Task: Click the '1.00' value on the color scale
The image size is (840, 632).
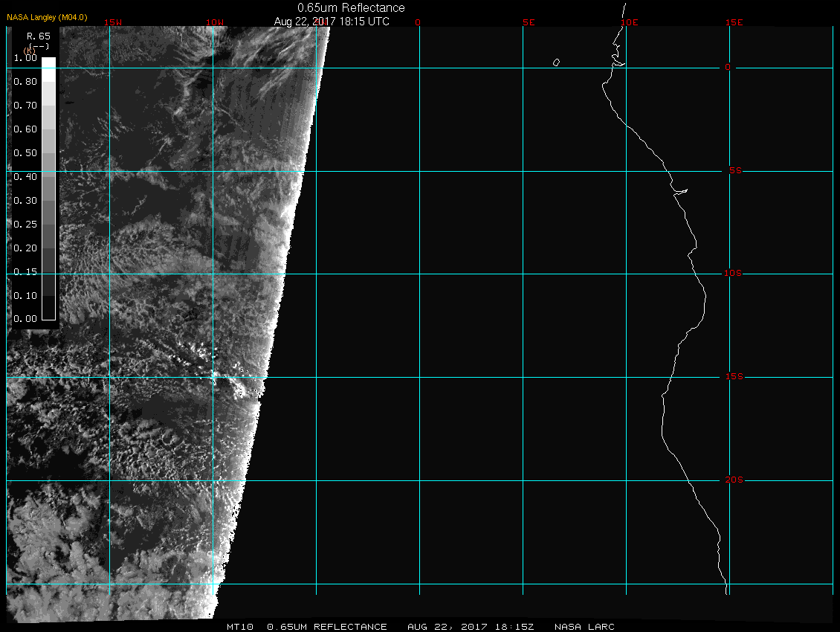Action: point(25,58)
